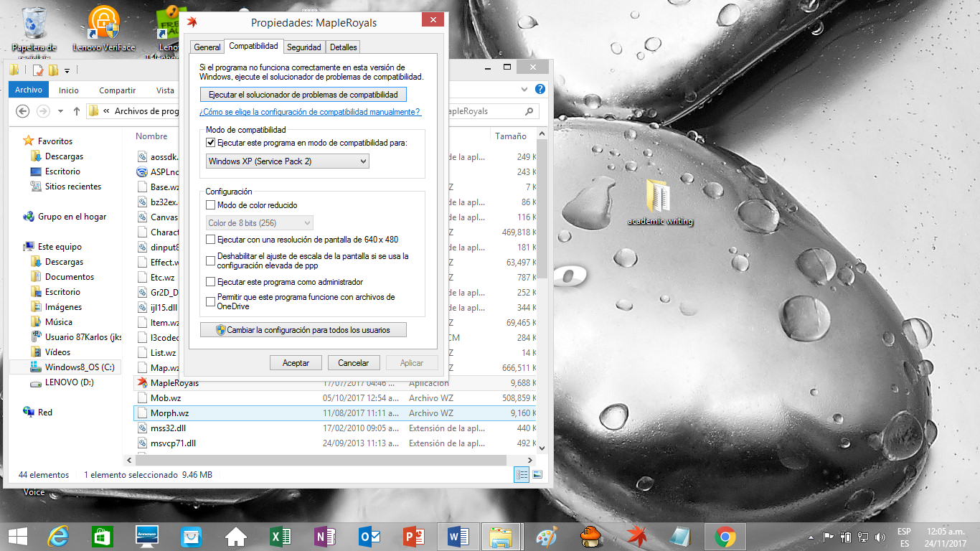Launch the Lenovo app from the taskbar
Viewport: 980px width, 551px height.
[x=147, y=536]
